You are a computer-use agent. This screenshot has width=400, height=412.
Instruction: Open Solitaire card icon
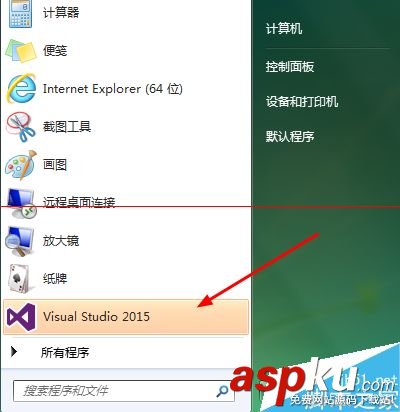21,279
